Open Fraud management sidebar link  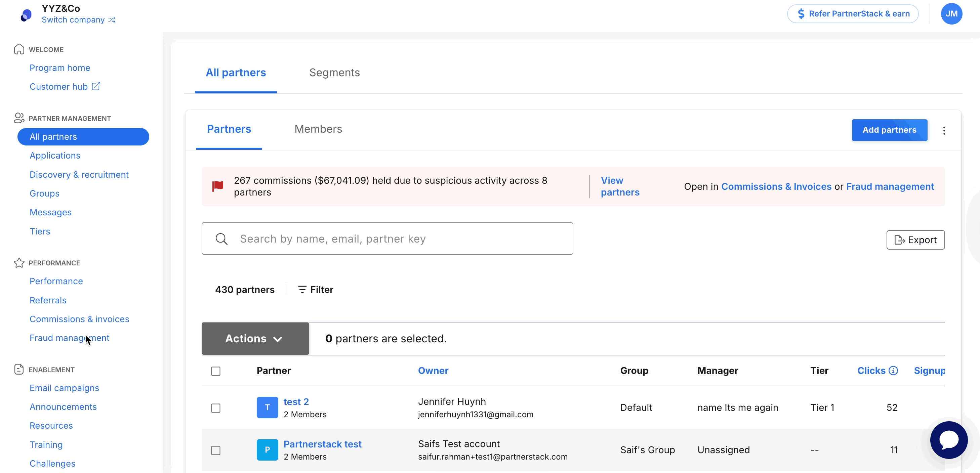69,338
